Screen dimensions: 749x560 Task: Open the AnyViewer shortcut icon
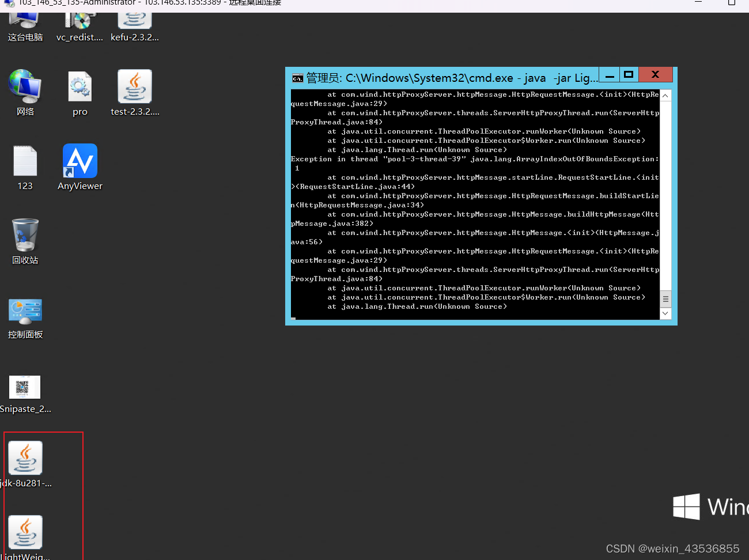pyautogui.click(x=80, y=167)
